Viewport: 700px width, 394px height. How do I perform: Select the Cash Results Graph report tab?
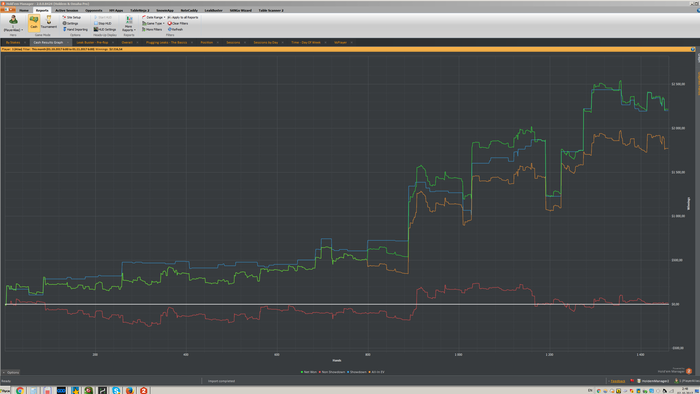[x=48, y=42]
